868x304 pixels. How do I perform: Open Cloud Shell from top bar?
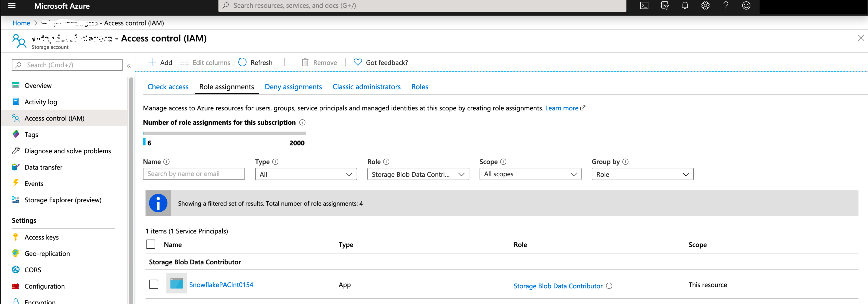[644, 6]
